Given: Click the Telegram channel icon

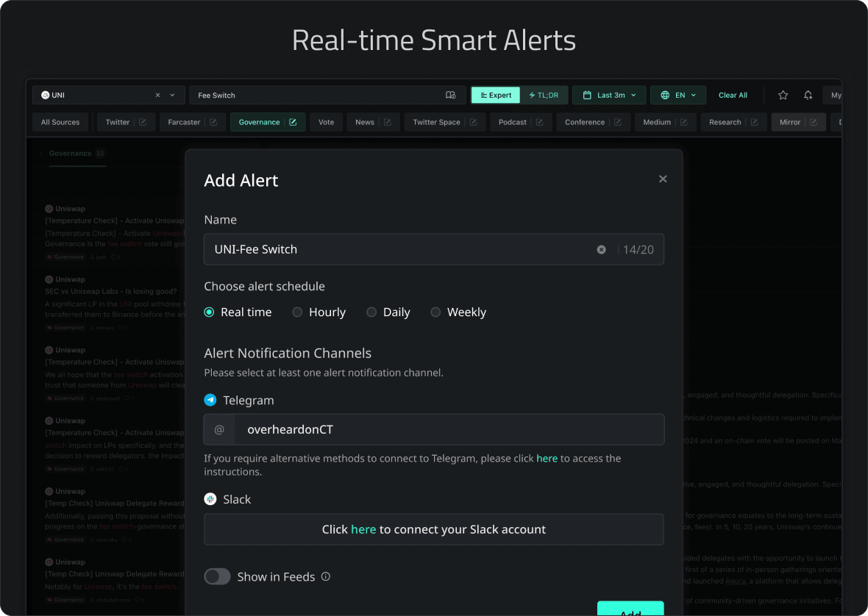Looking at the screenshot, I should pyautogui.click(x=210, y=400).
